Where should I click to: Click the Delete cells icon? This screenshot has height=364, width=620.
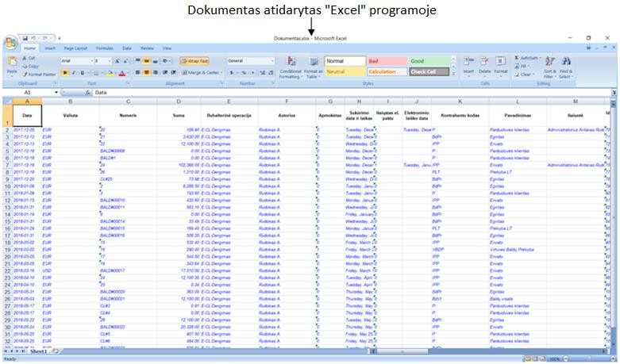(x=484, y=65)
